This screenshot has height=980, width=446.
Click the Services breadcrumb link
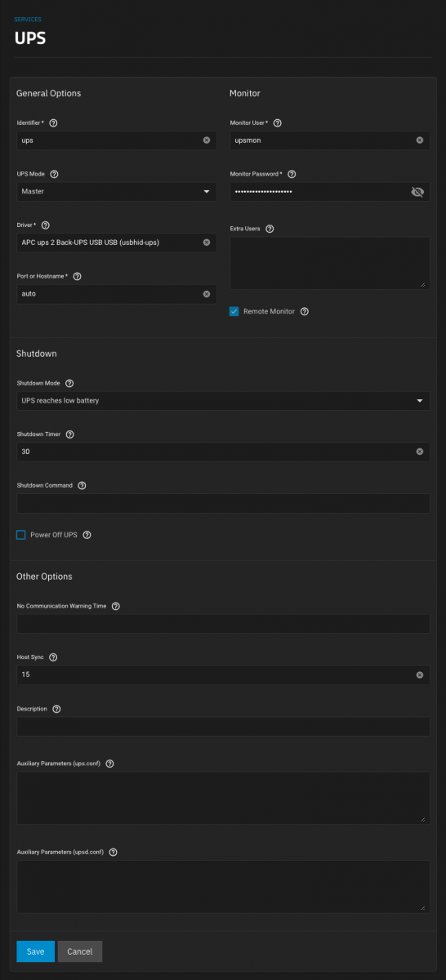click(28, 19)
